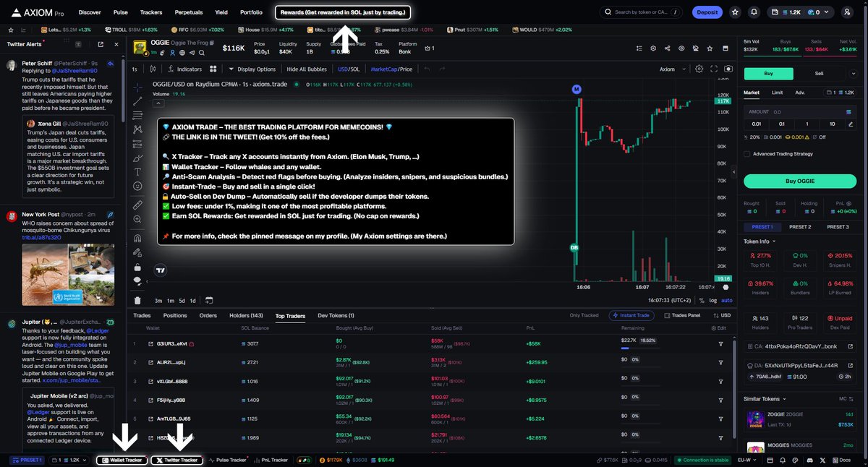Choose the 0.01 quick amount

point(757,124)
